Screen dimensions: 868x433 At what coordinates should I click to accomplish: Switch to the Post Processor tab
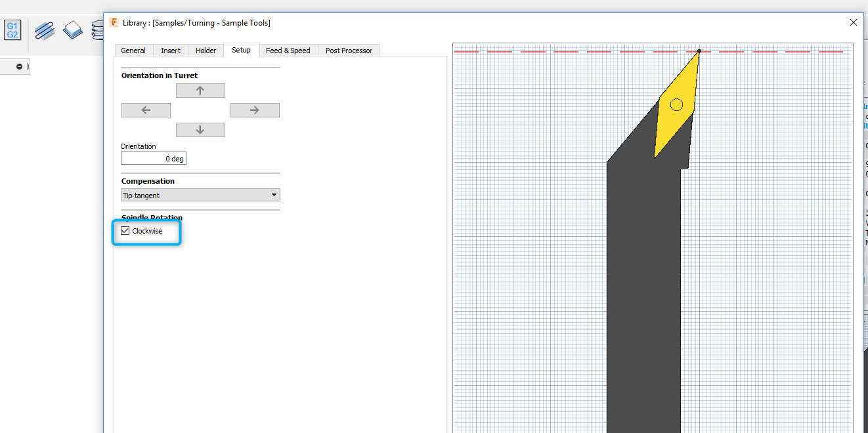(349, 50)
